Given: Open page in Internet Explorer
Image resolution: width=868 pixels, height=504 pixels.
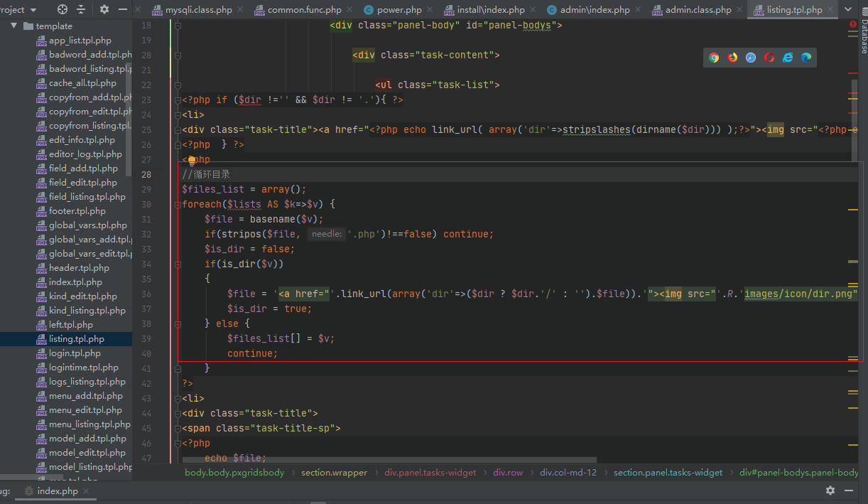Looking at the screenshot, I should [x=788, y=58].
